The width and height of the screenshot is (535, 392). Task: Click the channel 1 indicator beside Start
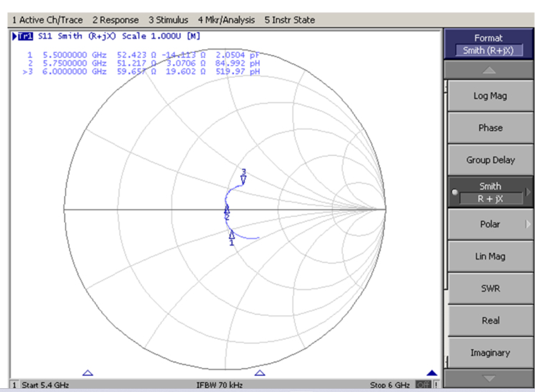(x=14, y=385)
